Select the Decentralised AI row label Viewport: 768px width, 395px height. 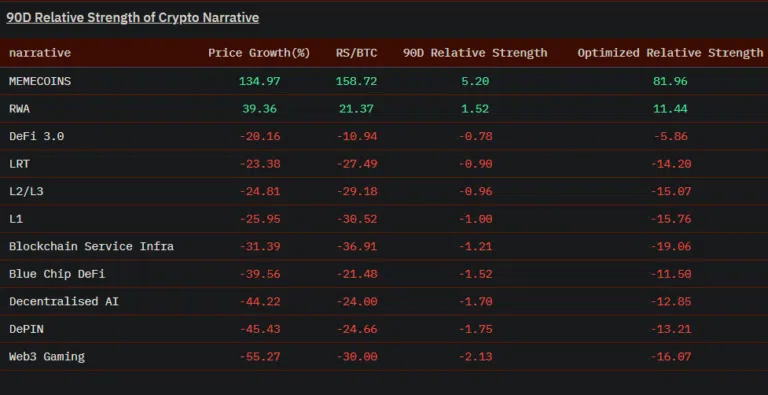click(x=64, y=301)
